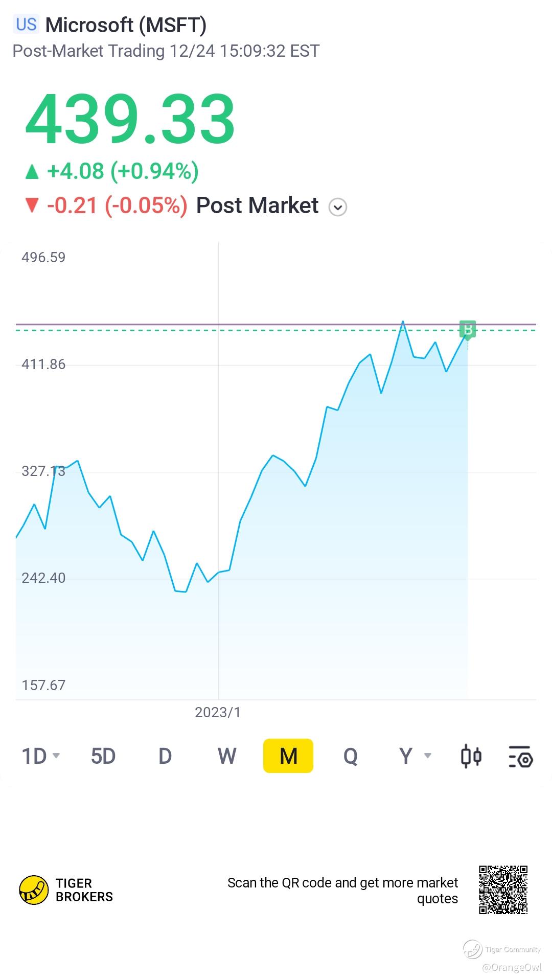The width and height of the screenshot is (552, 980).
Task: Select the W weekly chart tab
Action: tap(227, 756)
